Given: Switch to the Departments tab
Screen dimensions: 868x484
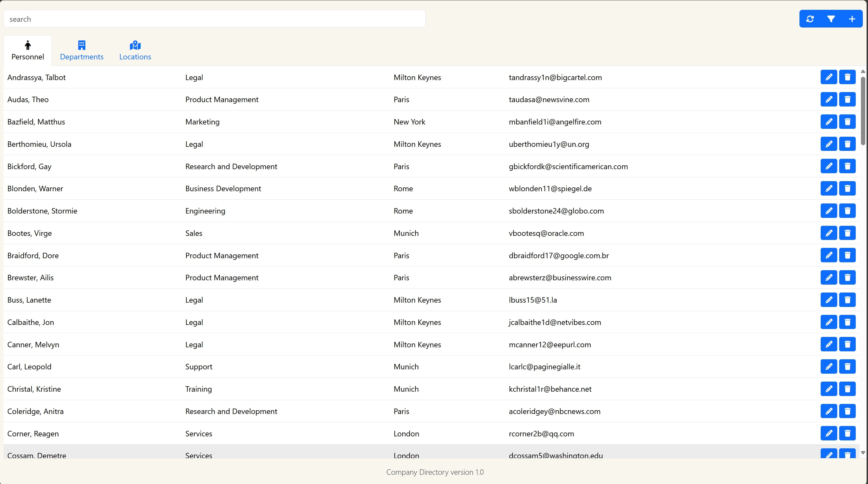Looking at the screenshot, I should point(82,51).
